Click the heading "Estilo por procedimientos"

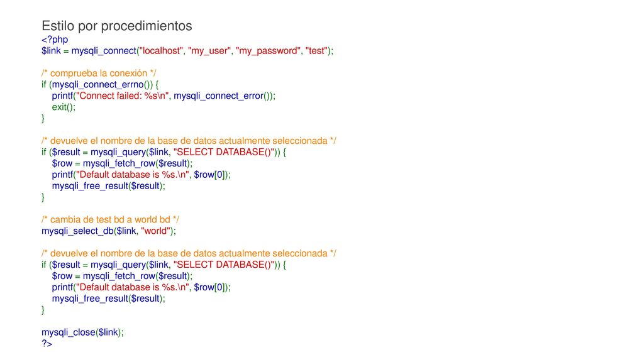coord(116,26)
